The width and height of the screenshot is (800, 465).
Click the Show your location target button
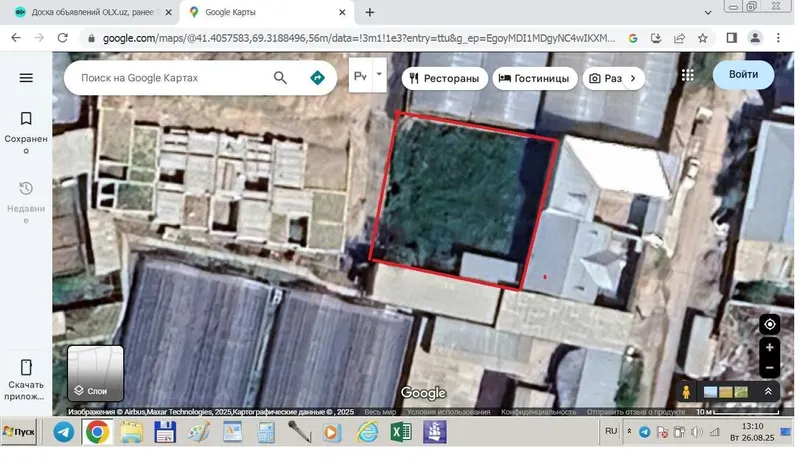(x=769, y=324)
